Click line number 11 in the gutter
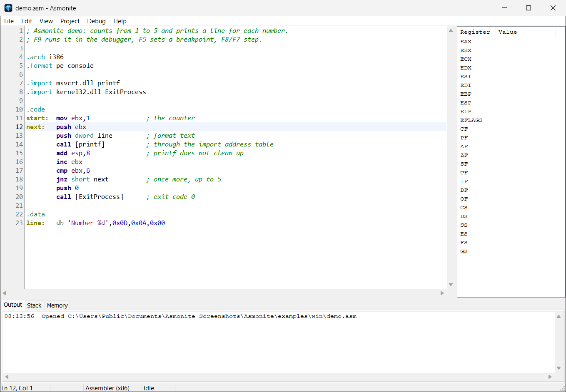The image size is (566, 392). pos(19,118)
